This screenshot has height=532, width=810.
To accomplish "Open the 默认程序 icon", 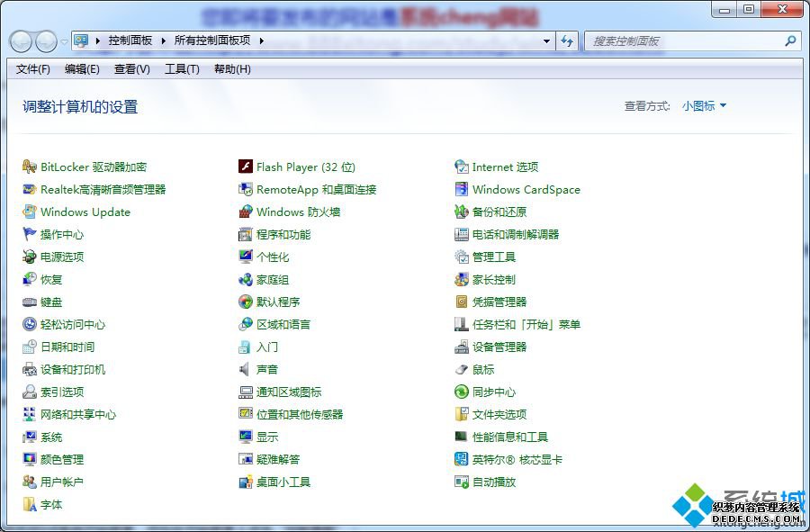I will (246, 302).
